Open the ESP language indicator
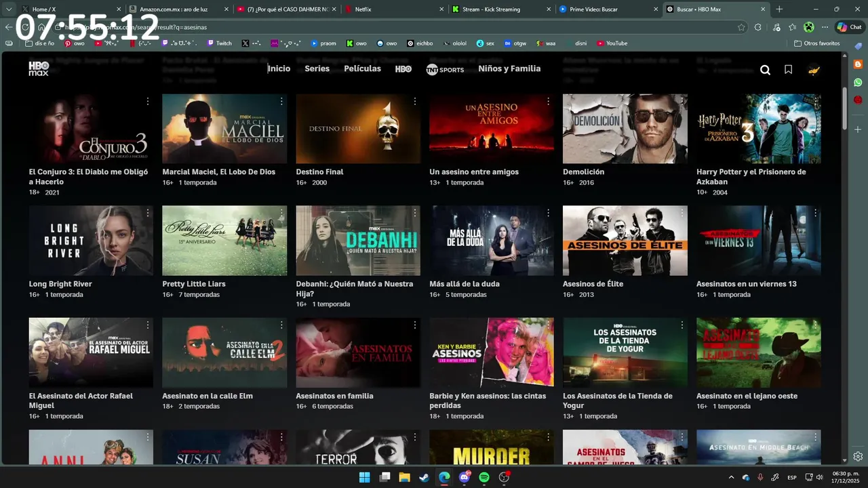 pos(791,478)
